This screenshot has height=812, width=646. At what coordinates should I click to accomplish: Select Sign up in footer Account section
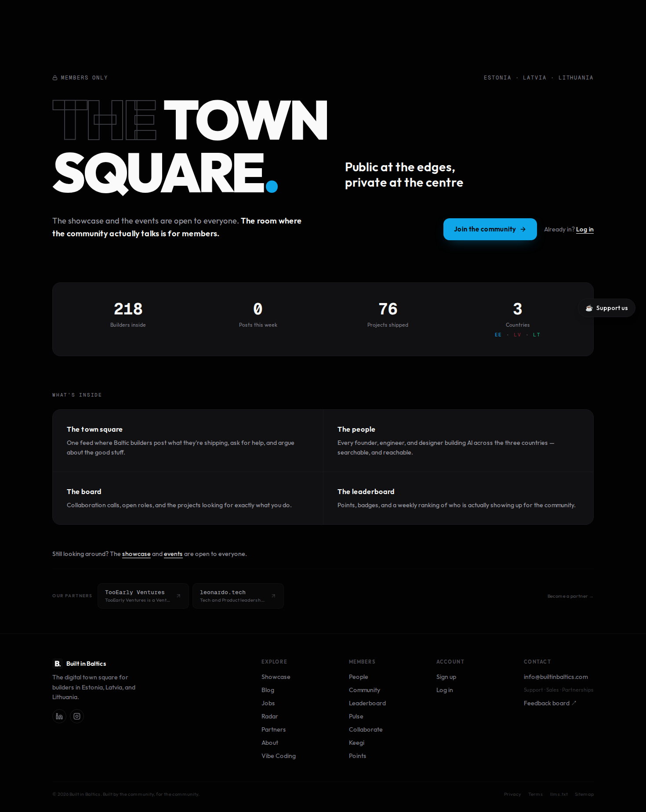coord(446,677)
